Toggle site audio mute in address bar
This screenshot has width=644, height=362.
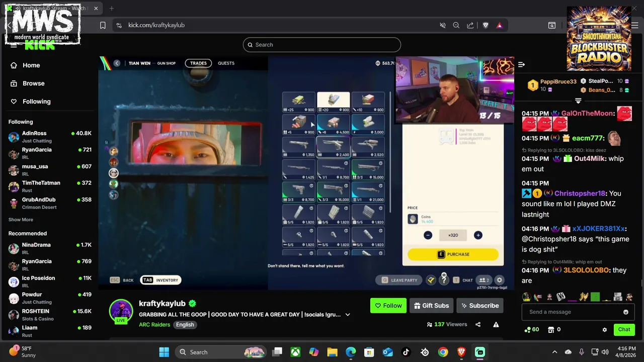pos(442,25)
